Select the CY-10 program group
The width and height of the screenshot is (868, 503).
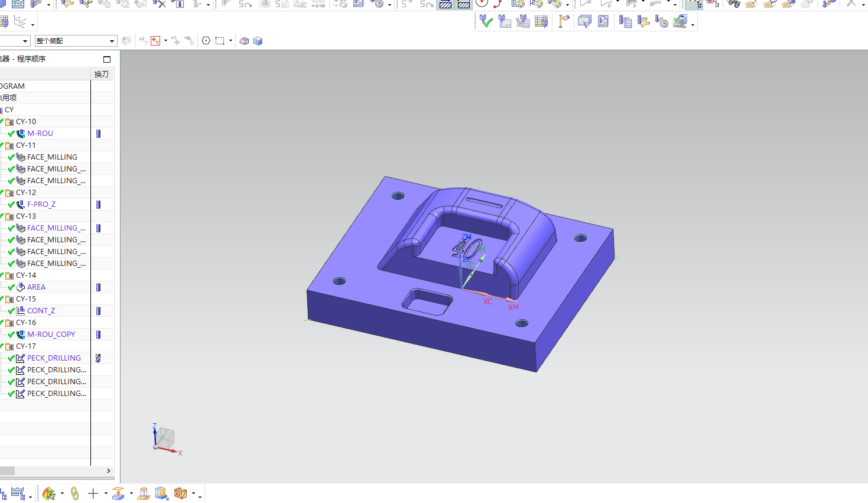tap(26, 122)
